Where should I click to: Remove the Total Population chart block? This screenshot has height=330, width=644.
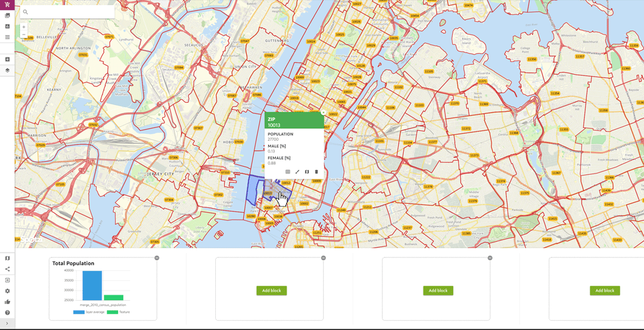point(156,258)
